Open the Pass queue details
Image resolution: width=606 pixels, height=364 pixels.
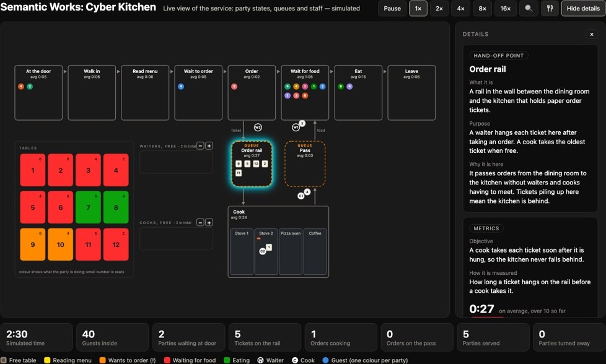305,164
